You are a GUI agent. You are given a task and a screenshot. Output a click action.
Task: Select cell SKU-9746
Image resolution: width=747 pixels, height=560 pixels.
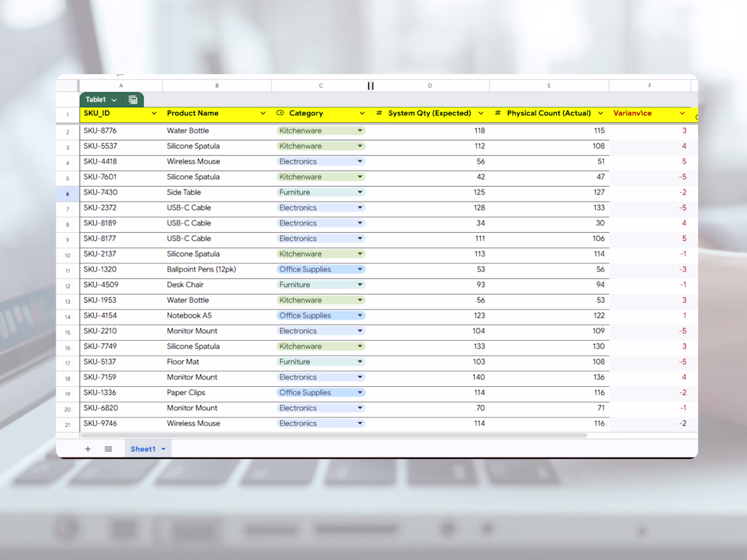[x=121, y=424]
